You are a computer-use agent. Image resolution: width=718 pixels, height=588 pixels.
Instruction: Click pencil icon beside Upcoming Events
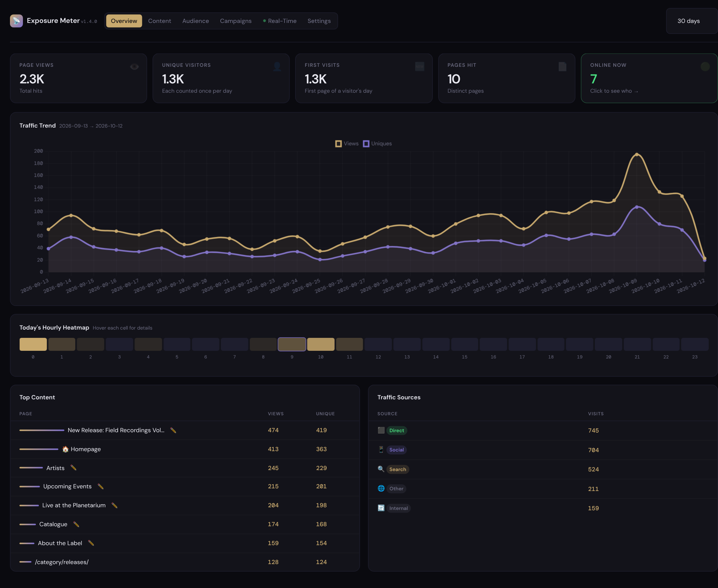tap(100, 486)
